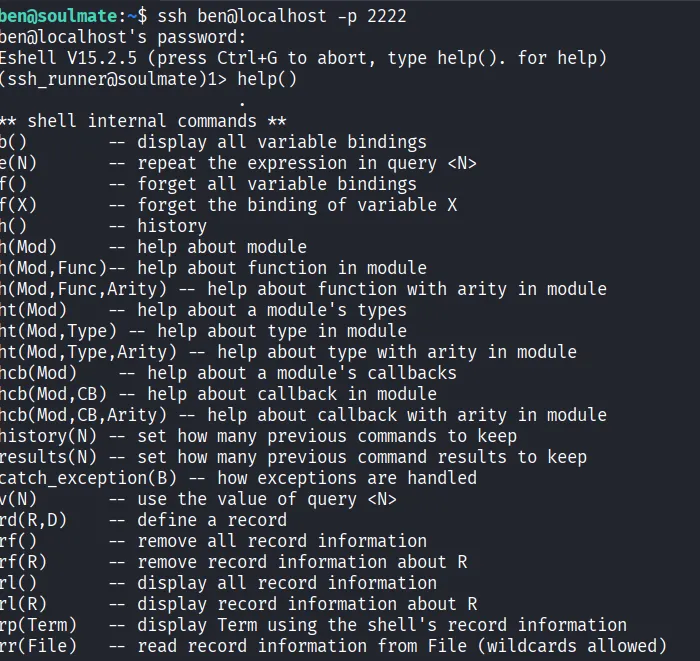This screenshot has width=700, height=661.
Task: Click the rd(R,D) define a record line
Action: 143,520
